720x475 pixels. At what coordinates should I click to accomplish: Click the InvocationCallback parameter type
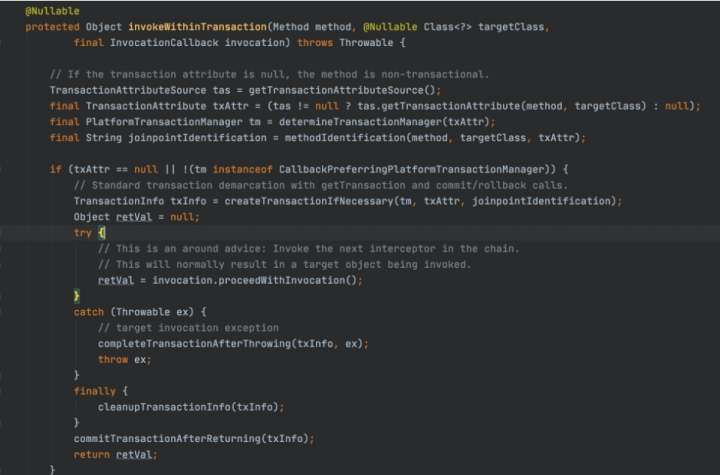(164, 43)
